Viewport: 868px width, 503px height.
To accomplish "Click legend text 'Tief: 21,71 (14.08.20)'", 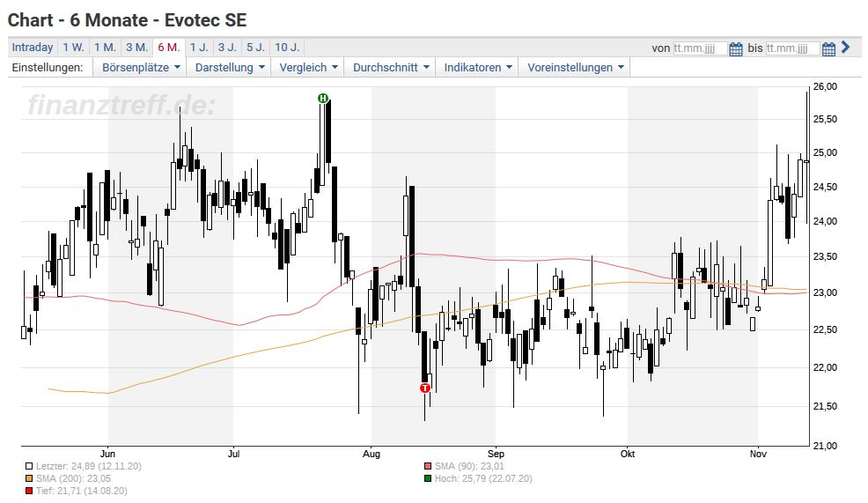I will click(x=82, y=491).
